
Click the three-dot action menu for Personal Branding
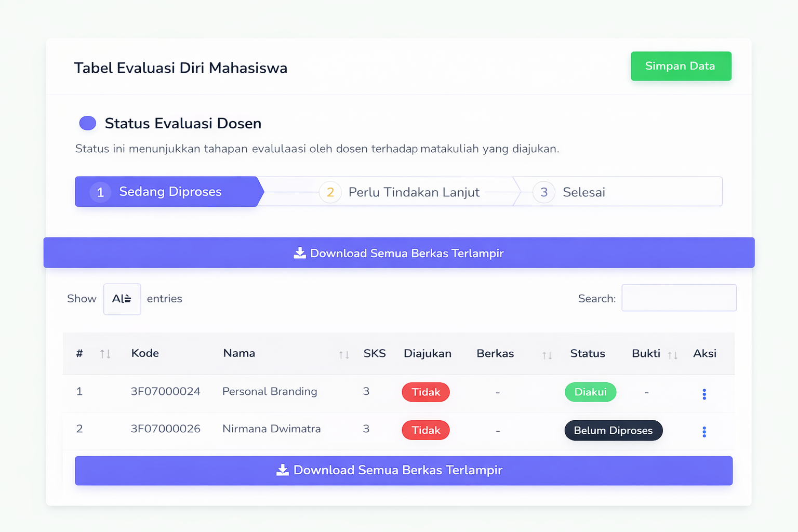tap(704, 394)
